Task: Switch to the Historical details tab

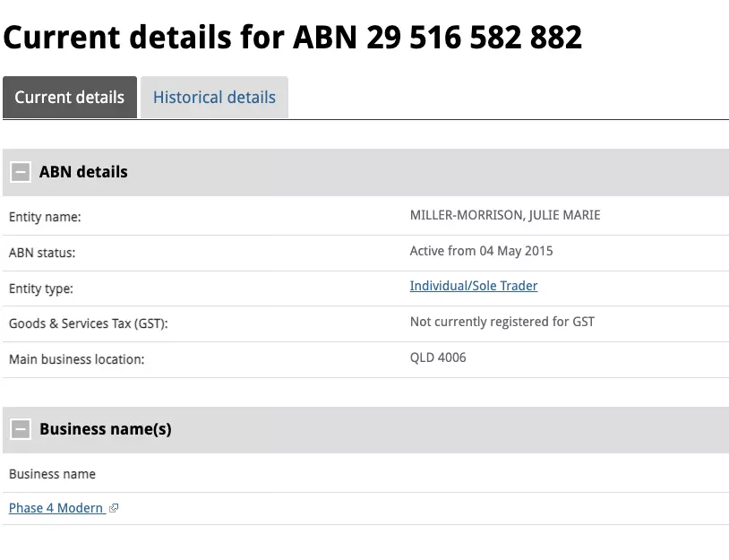Action: [214, 97]
